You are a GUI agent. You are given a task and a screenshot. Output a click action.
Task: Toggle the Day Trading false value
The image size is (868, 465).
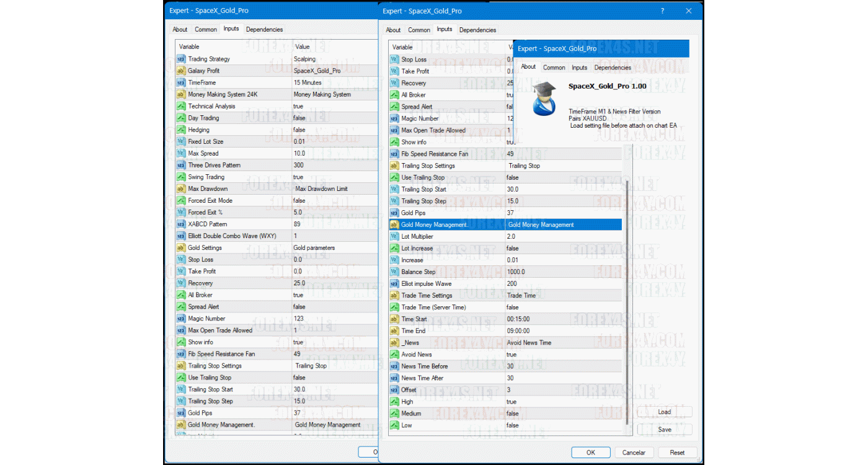click(x=299, y=118)
